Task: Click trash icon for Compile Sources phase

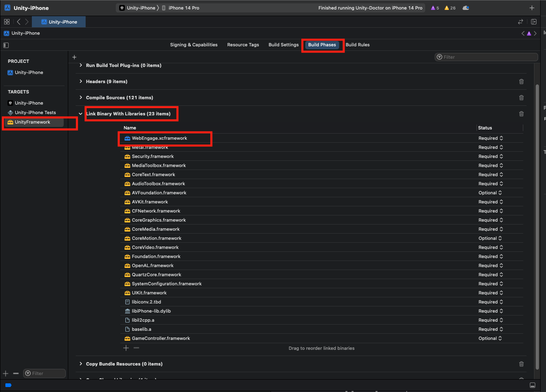Action: tap(521, 98)
